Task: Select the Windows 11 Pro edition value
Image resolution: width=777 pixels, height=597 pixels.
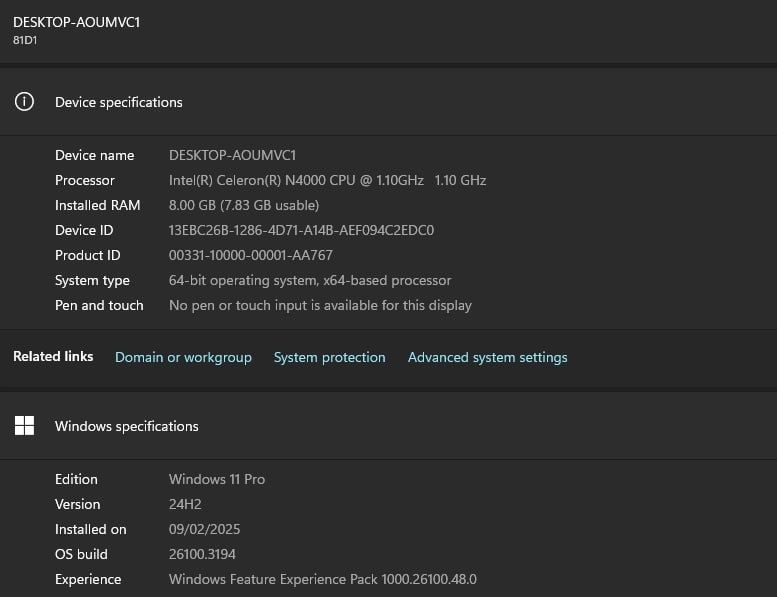Action: coord(217,479)
